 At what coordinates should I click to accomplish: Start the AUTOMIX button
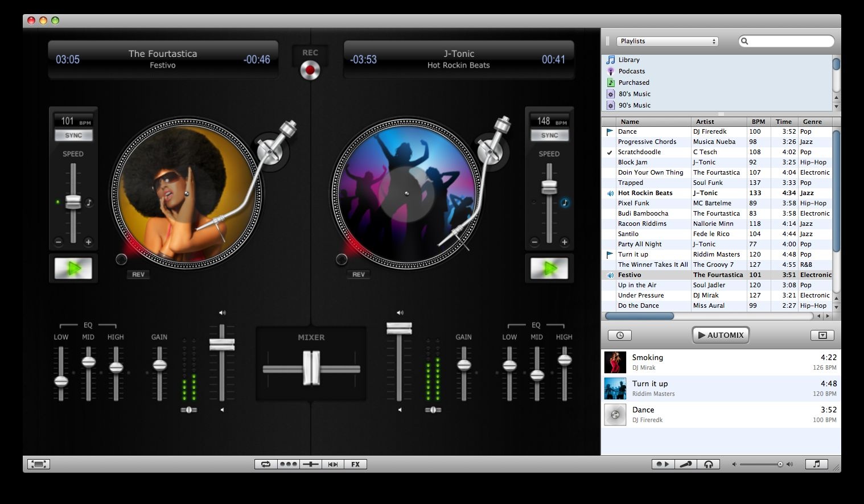pyautogui.click(x=721, y=335)
